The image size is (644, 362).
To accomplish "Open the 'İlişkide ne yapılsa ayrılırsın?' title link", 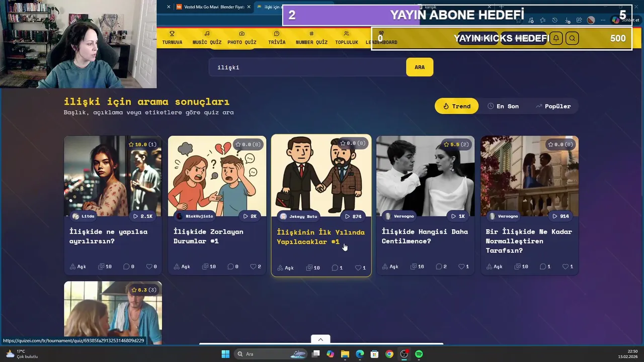I will coord(109,236).
